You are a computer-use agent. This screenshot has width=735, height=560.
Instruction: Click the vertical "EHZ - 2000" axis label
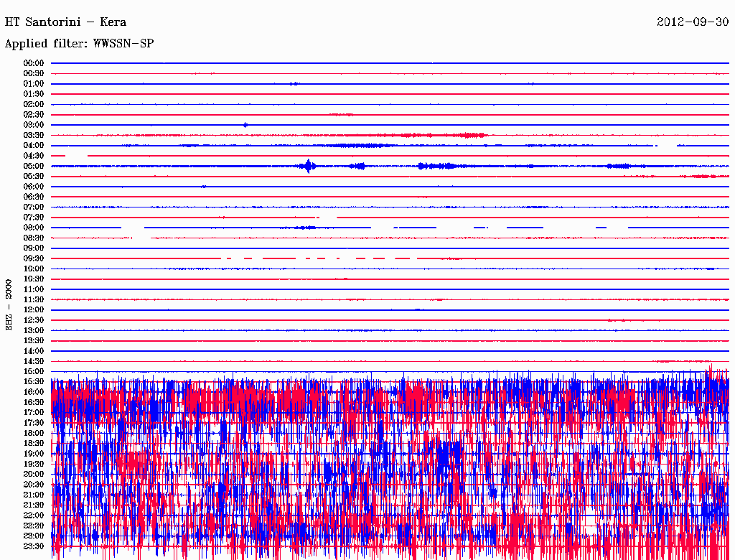[9, 304]
